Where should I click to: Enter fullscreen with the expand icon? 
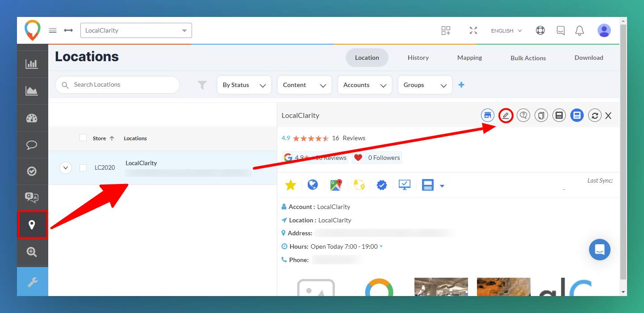[x=473, y=30]
